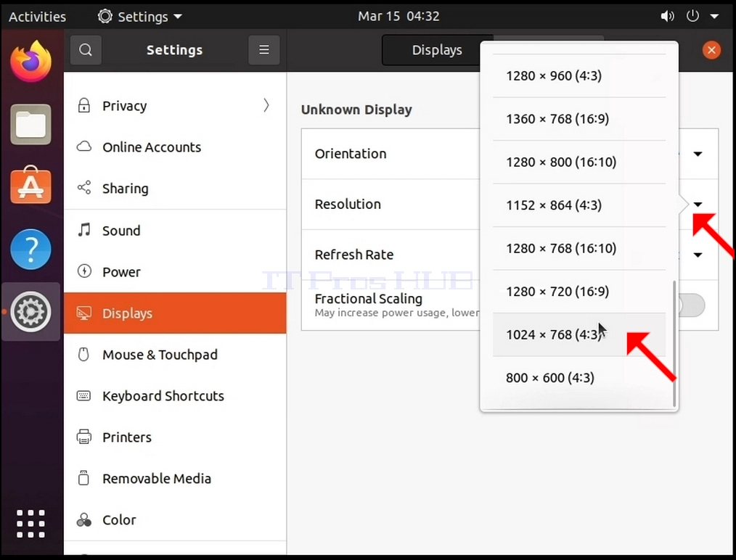Expand the Refresh Rate dropdown arrow
This screenshot has width=736, height=560.
[x=698, y=255]
